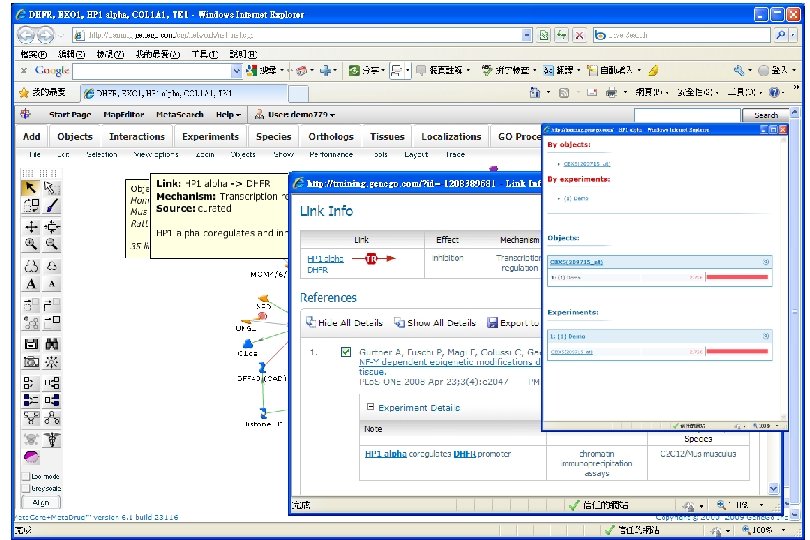The height and width of the screenshot is (540, 810).
Task: Open the Experiments tab
Action: [210, 136]
